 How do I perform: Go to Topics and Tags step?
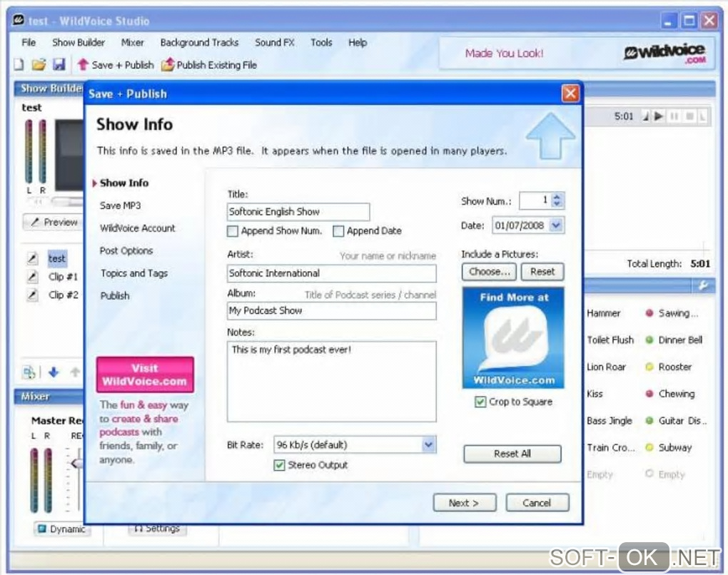[x=134, y=273]
